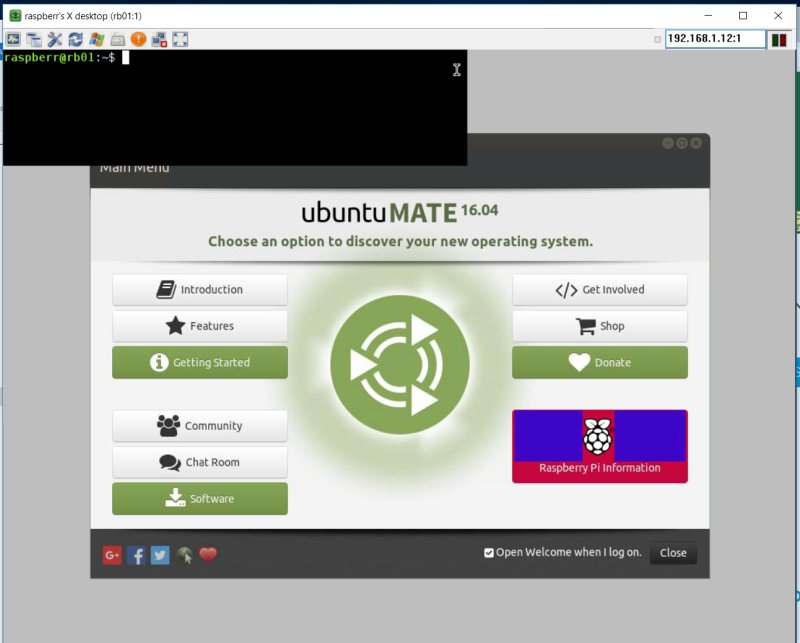Open the Chat Room option
Image resolution: width=800 pixels, height=643 pixels.
click(x=200, y=462)
